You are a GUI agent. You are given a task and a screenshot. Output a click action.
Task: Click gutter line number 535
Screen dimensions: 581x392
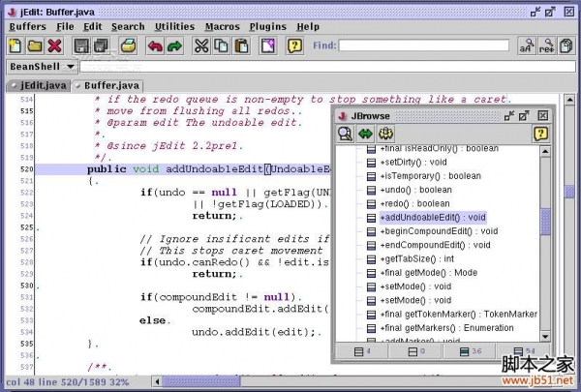(x=27, y=344)
